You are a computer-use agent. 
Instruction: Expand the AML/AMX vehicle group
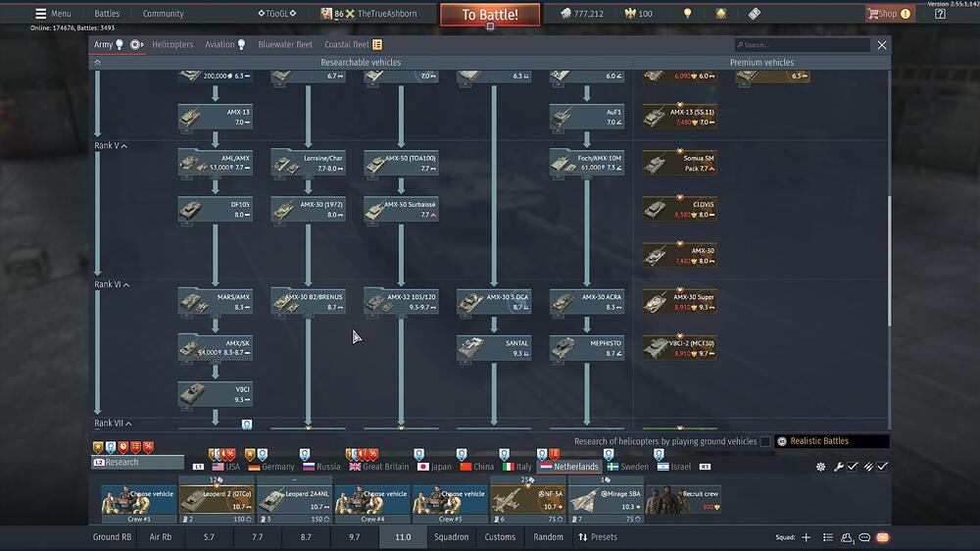215,163
